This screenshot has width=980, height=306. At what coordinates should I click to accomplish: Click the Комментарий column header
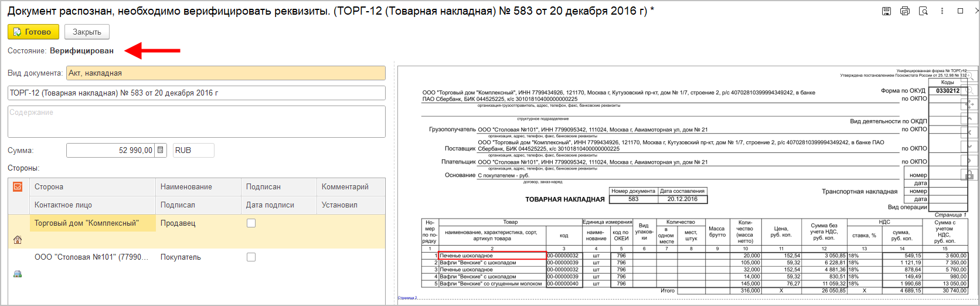coord(351,187)
